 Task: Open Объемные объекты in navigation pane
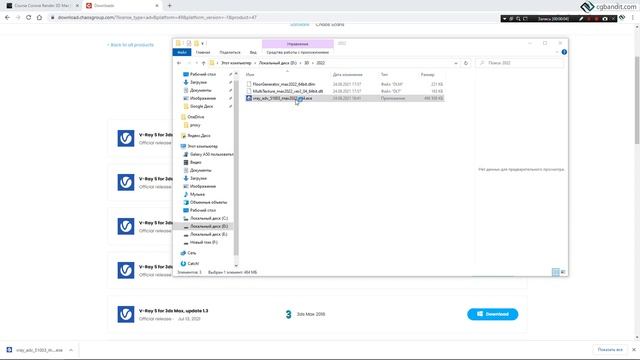point(208,202)
